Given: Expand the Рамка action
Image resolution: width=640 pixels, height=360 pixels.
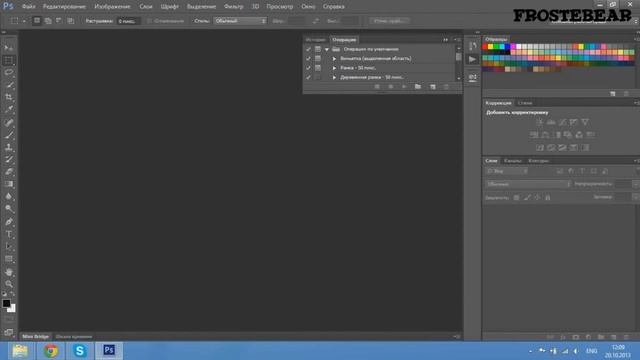Looking at the screenshot, I should tap(334, 68).
